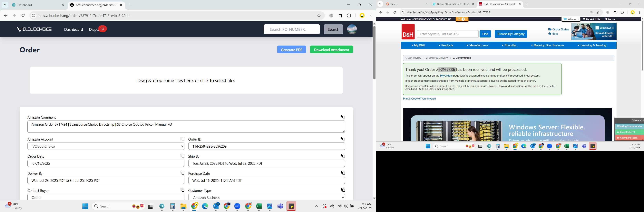Screen dimensions: 644x212
Task: Show hidden tray icons on left taskbar
Action: click(x=317, y=206)
